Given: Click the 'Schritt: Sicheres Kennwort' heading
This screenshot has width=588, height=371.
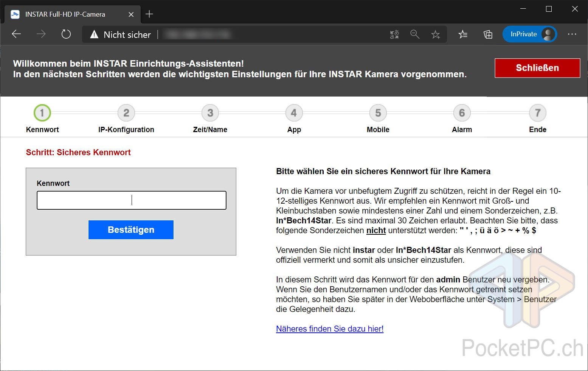Looking at the screenshot, I should coord(78,152).
